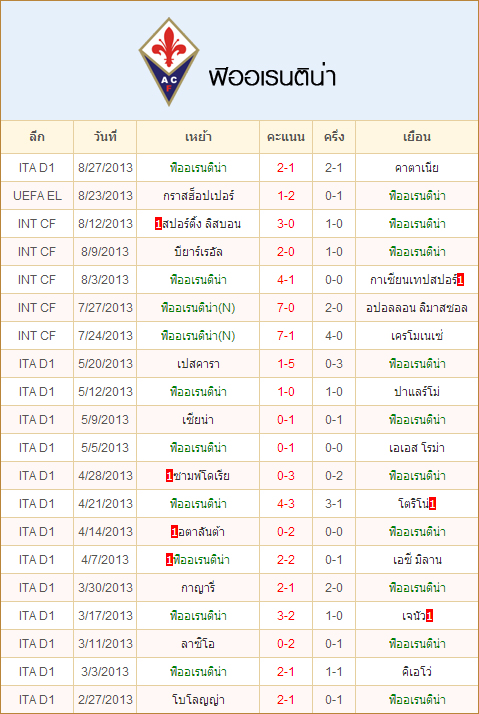Click home team โบโลญญ่า

198,700
